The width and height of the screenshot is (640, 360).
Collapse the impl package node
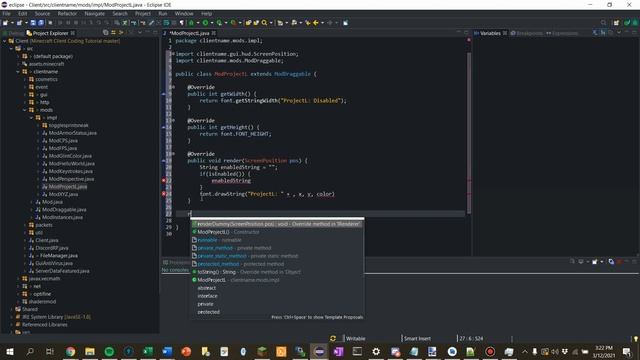pyautogui.click(x=31, y=118)
